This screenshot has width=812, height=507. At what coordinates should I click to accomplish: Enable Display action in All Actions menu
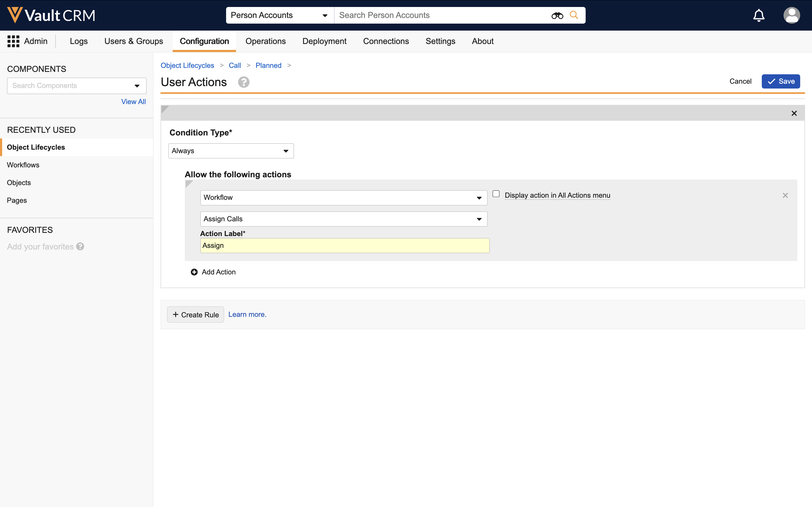coord(496,194)
